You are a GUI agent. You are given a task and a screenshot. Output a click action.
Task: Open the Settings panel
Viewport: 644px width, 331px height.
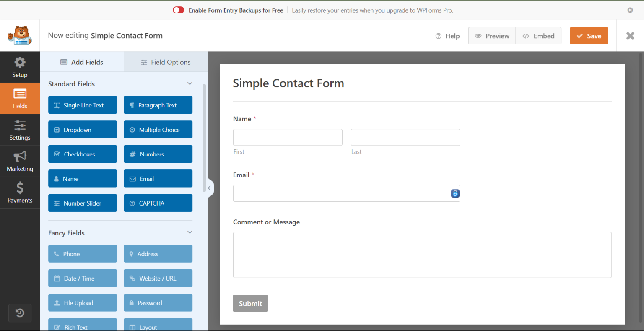point(20,130)
